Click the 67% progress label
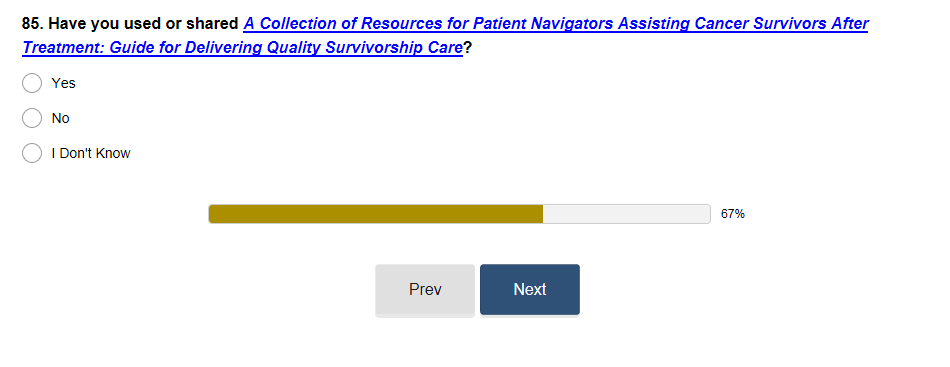 point(732,214)
